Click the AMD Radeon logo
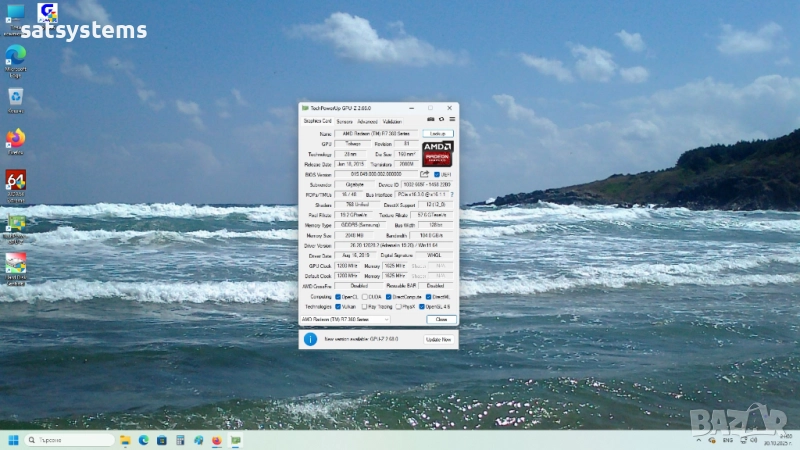 (437, 153)
